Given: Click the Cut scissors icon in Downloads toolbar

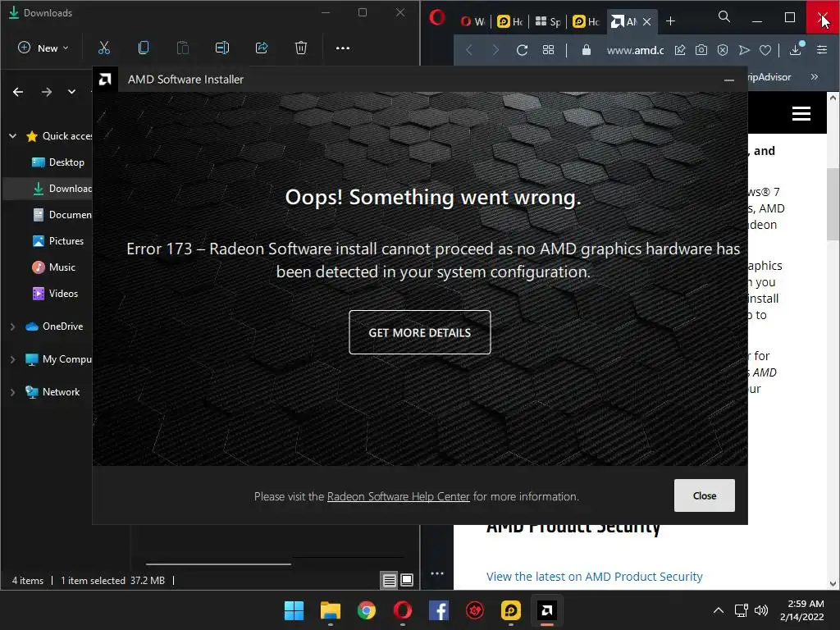Looking at the screenshot, I should [x=104, y=48].
